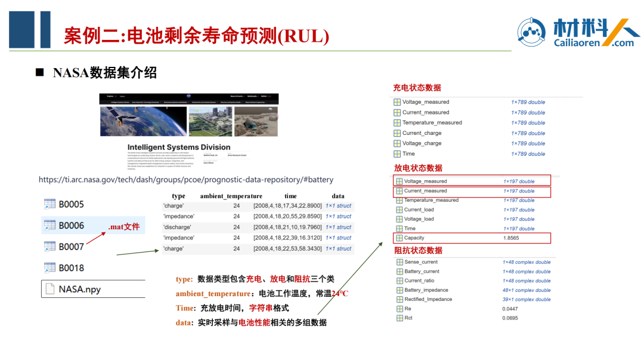Click the 'type' column header
This screenshot has height=363, width=644.
[178, 196]
